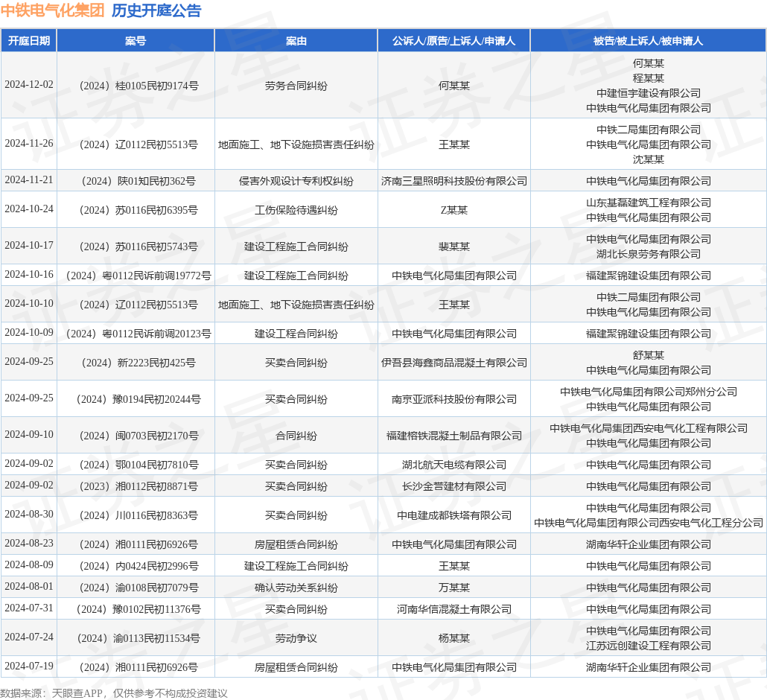Click plaintiff 河南华信混凝土有限公司
Image resolution: width=767 pixels, height=700 pixels.
454,609
